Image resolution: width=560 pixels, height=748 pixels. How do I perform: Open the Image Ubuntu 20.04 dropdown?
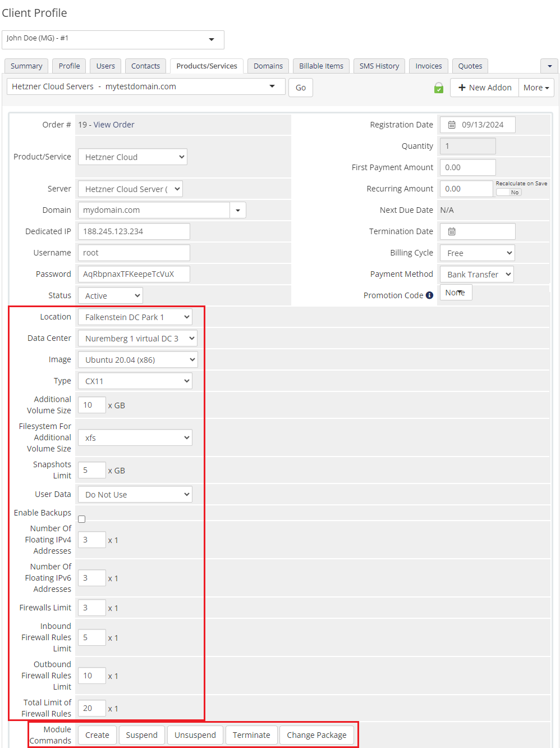coord(138,359)
